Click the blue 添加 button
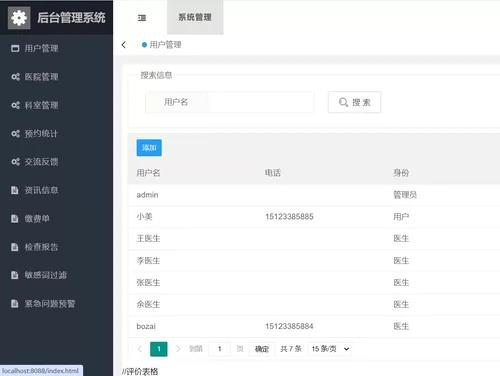 [x=149, y=148]
